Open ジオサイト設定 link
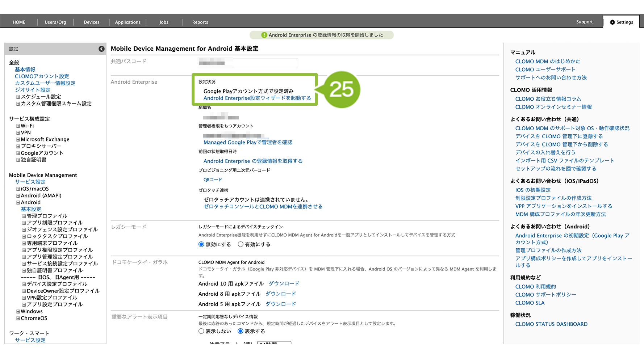The height and width of the screenshot is (362, 644). 33,90
